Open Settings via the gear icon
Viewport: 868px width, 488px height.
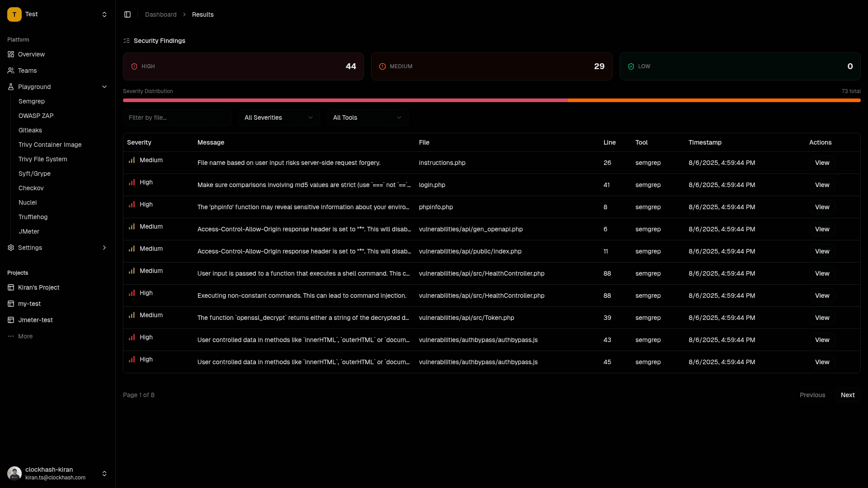[10, 248]
